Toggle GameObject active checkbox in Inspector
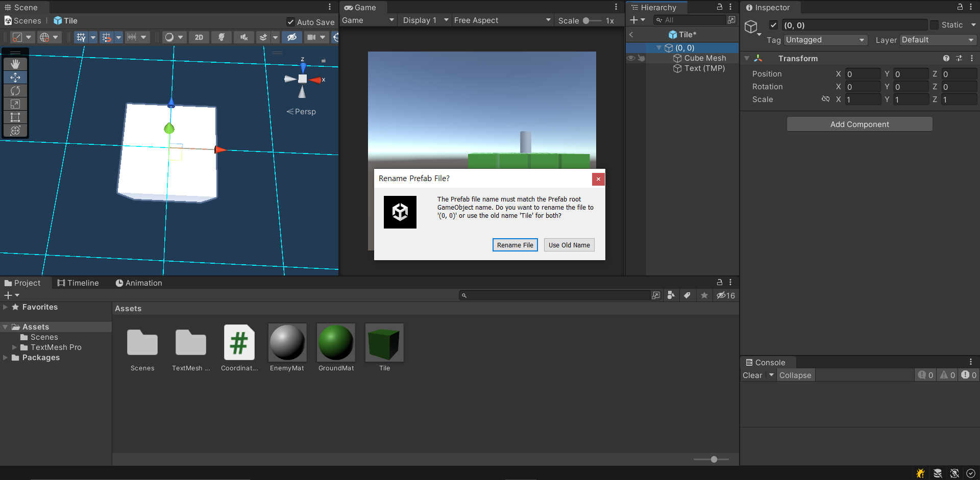Viewport: 980px width, 480px height. (x=774, y=25)
